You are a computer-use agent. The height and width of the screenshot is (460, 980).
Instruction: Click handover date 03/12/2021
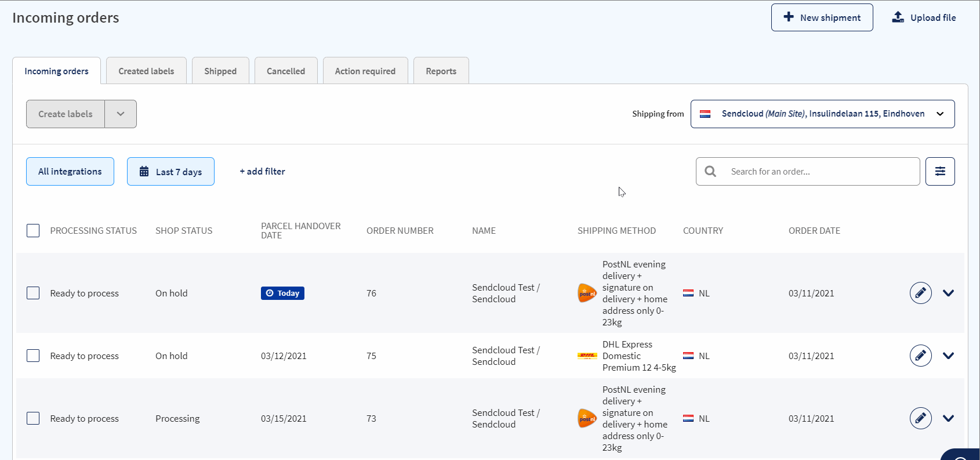tap(284, 356)
